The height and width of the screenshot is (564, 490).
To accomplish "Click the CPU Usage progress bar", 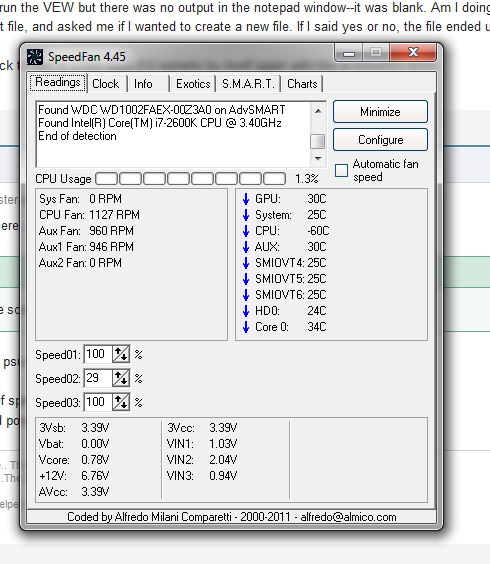I will pos(191,178).
